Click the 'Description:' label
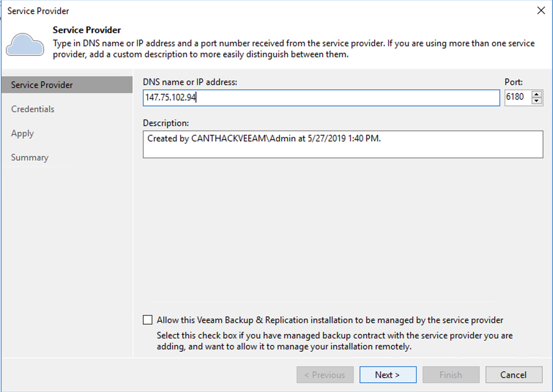 point(166,123)
